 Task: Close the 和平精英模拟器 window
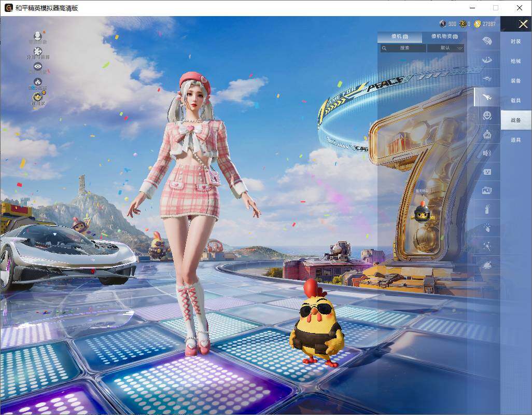click(x=520, y=8)
